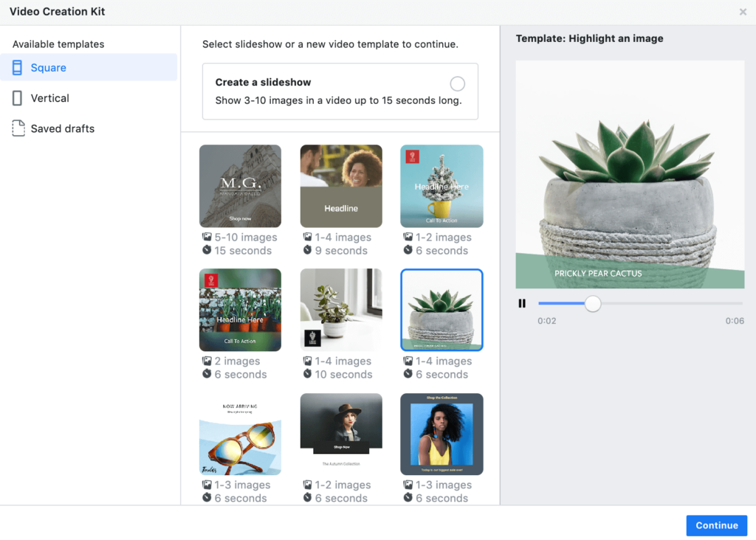Screen dimensions: 756x540
Task: Click the image icon beside 2 images
Action: 207,361
